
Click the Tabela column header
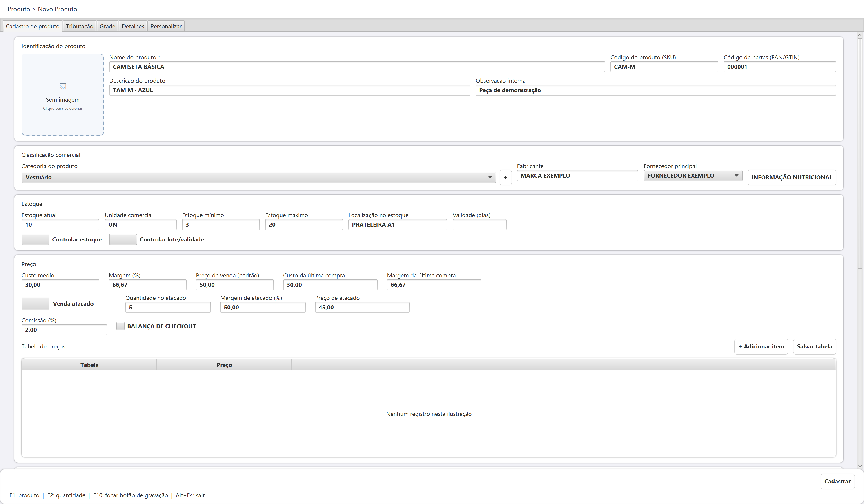coord(89,365)
